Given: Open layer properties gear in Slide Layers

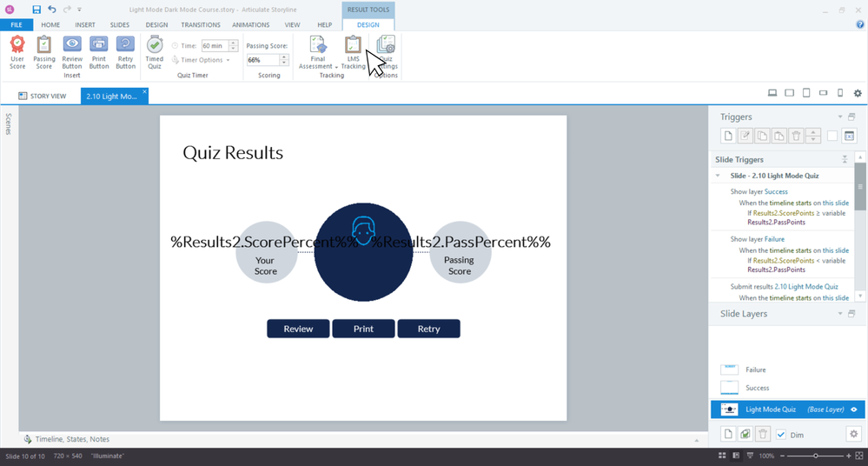Looking at the screenshot, I should point(853,434).
